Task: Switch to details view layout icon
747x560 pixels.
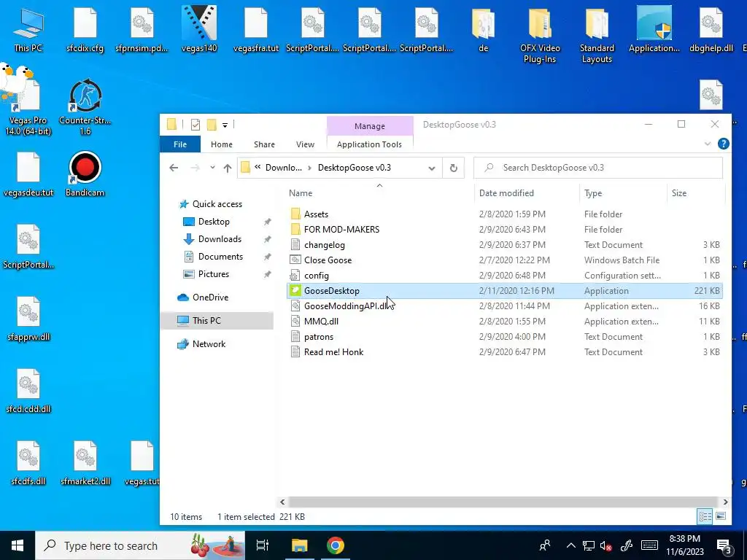Action: click(705, 516)
